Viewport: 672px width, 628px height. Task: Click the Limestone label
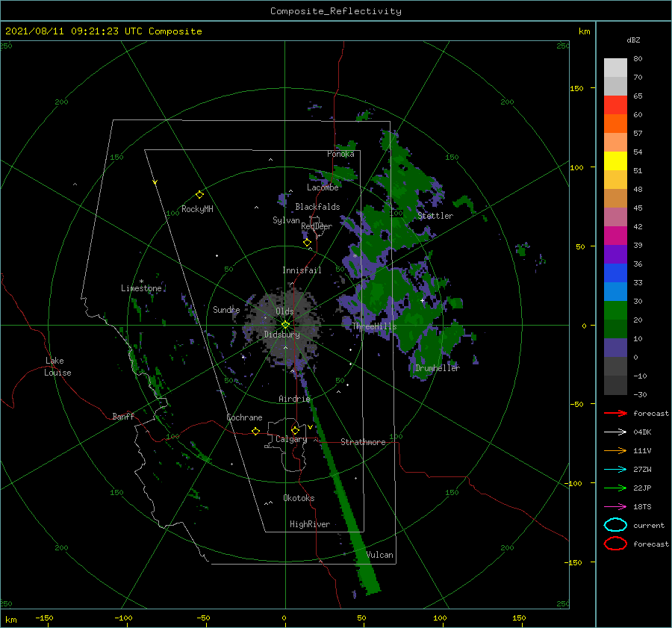coord(141,288)
